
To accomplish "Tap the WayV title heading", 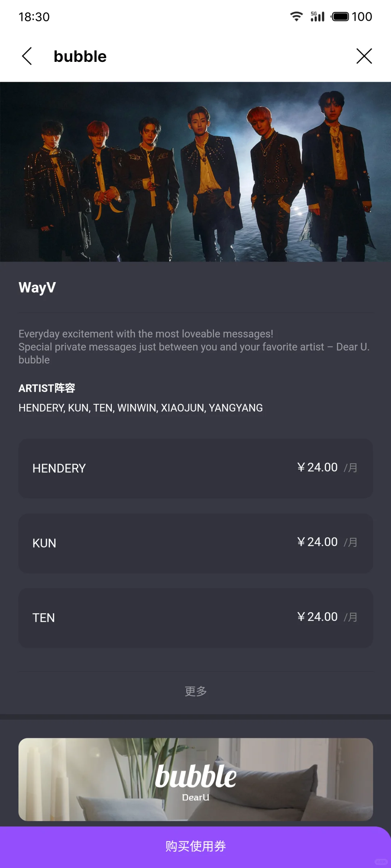I will coord(37,288).
